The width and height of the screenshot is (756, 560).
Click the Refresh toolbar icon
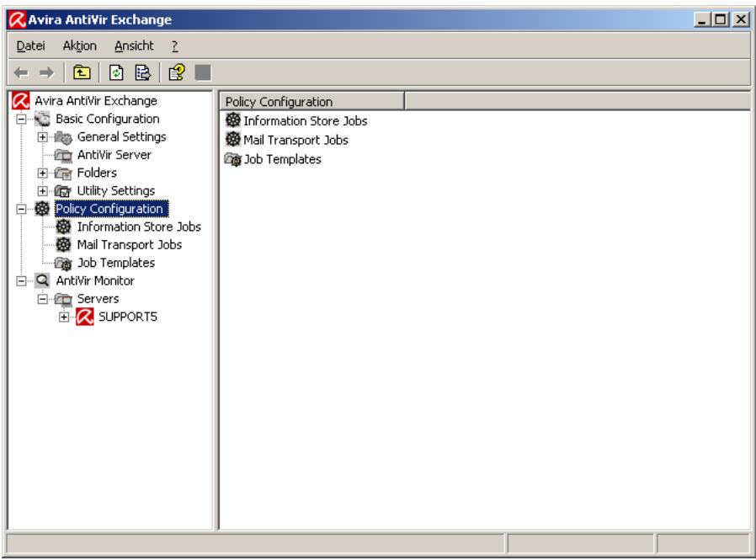[x=116, y=72]
